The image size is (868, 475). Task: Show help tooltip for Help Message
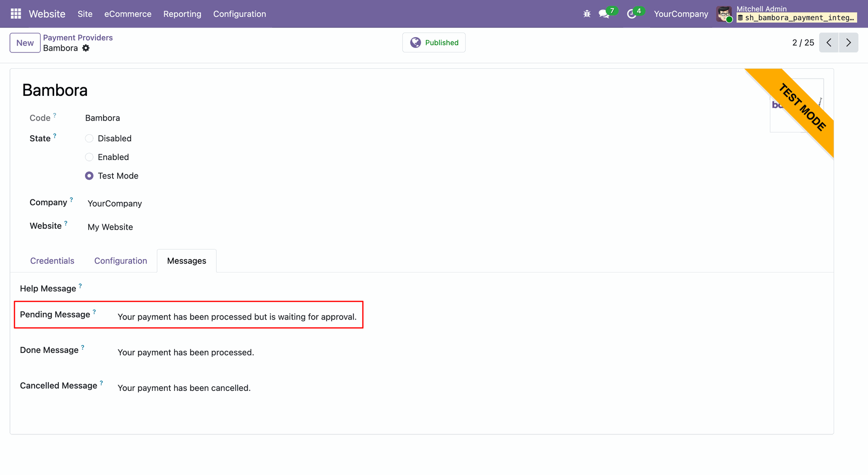(80, 286)
